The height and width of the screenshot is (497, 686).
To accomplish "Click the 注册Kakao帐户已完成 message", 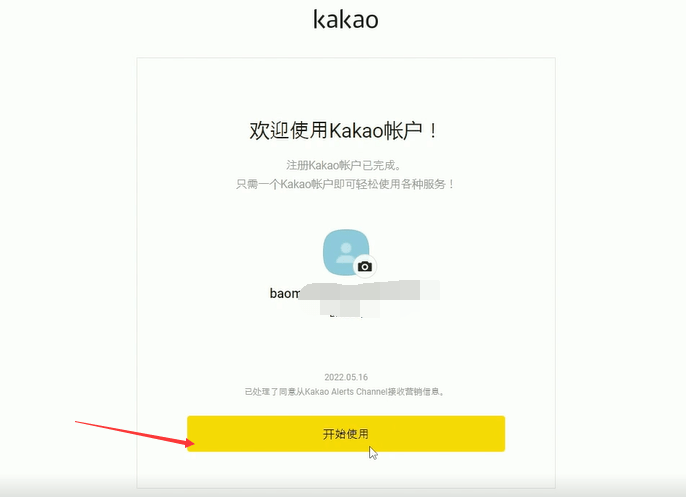I will click(344, 165).
